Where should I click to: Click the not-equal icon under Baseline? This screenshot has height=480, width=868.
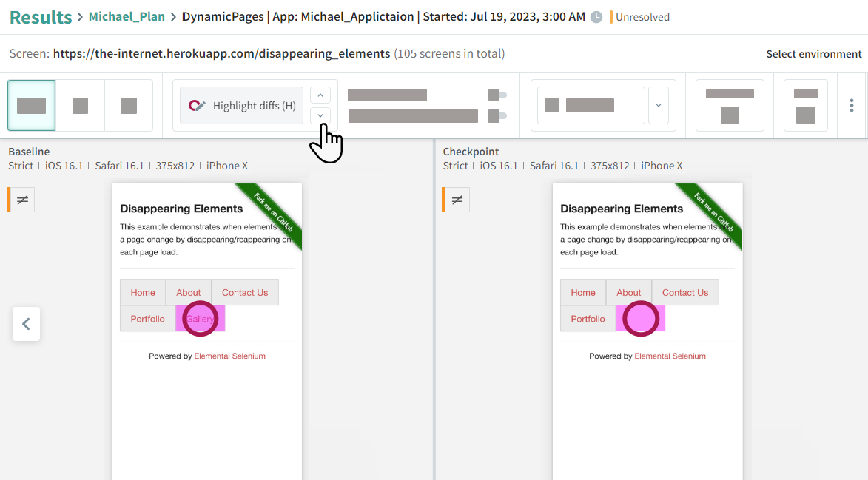(22, 200)
